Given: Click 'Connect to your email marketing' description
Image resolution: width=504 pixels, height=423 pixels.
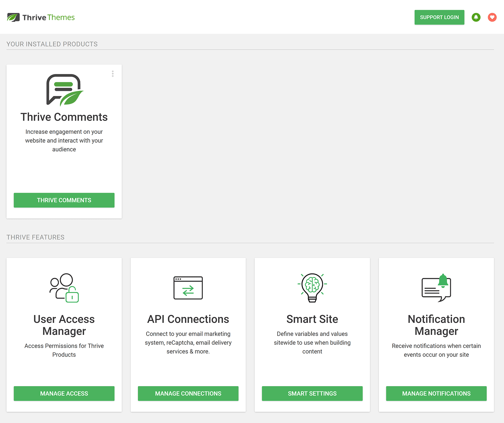Looking at the screenshot, I should pos(188,342).
